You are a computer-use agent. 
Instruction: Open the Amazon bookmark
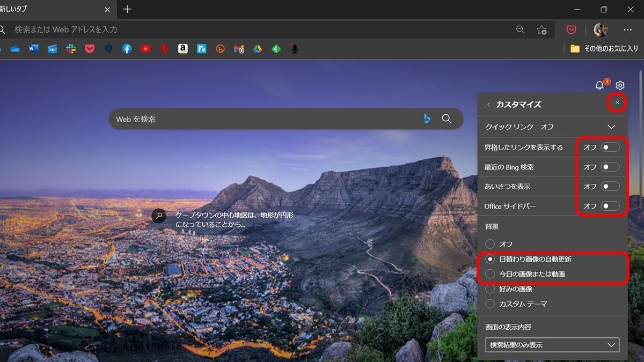click(x=183, y=49)
